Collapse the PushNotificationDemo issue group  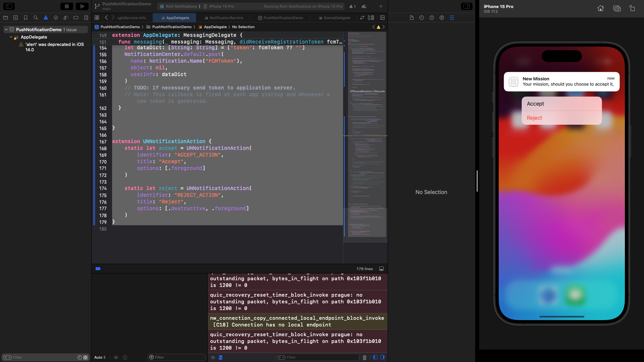[6, 29]
